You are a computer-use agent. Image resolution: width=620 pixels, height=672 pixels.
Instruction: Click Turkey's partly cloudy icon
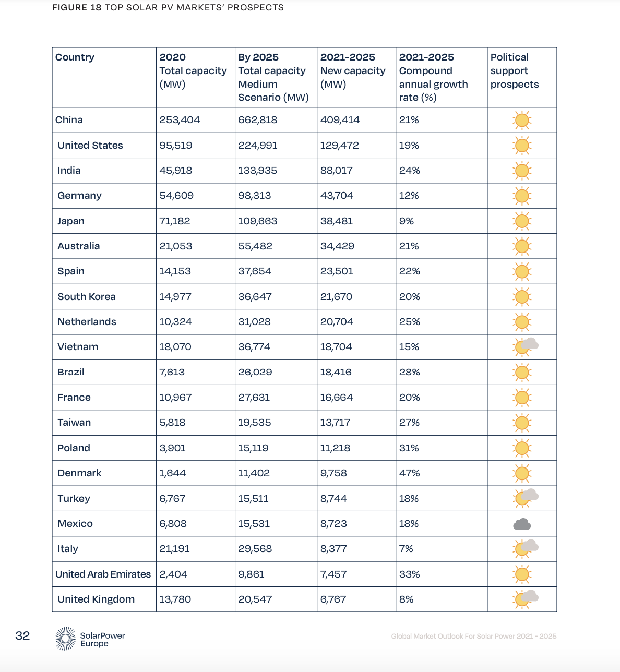click(526, 498)
